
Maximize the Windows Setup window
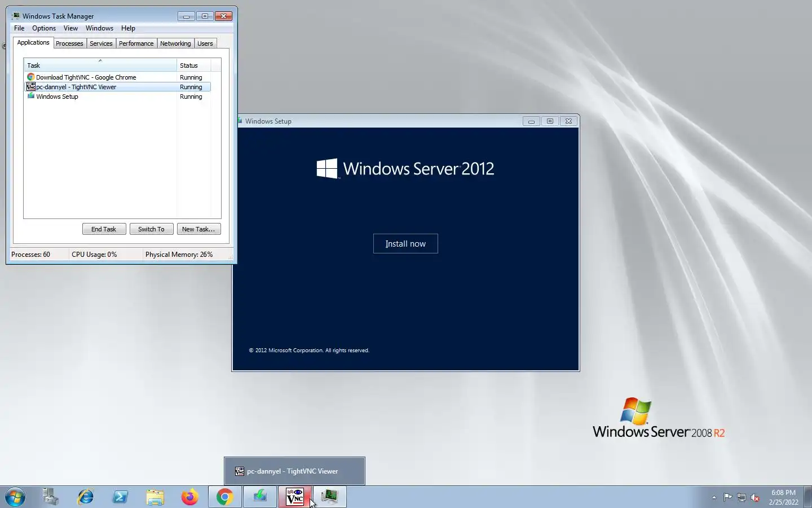point(550,121)
